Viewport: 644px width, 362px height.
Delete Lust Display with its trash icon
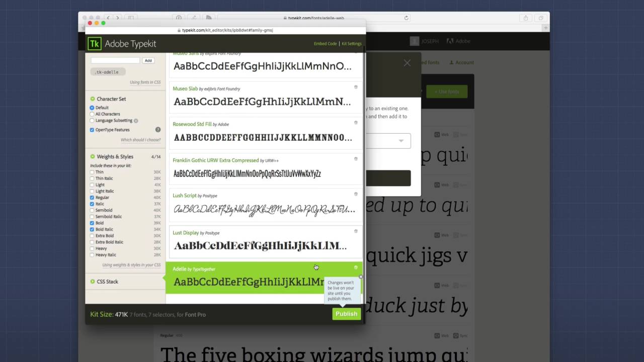[x=356, y=231]
